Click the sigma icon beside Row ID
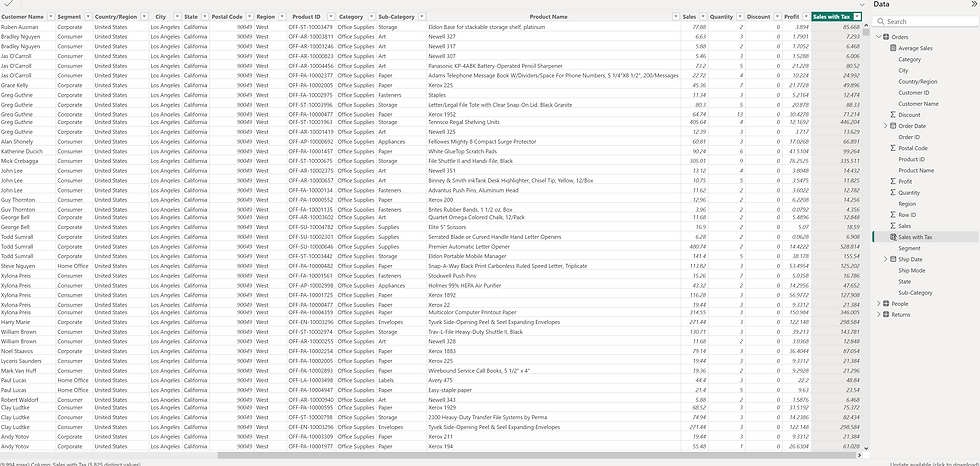This screenshot has height=466, width=980. (893, 215)
